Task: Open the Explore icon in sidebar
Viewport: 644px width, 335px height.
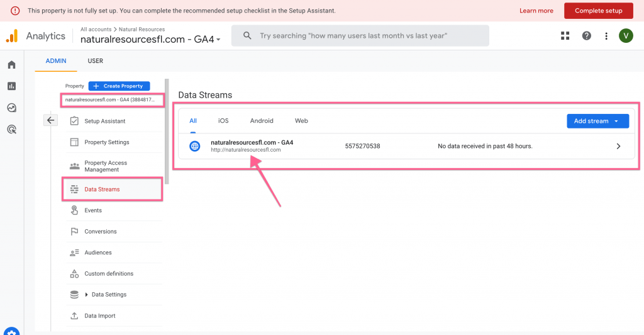Action: pyautogui.click(x=11, y=108)
